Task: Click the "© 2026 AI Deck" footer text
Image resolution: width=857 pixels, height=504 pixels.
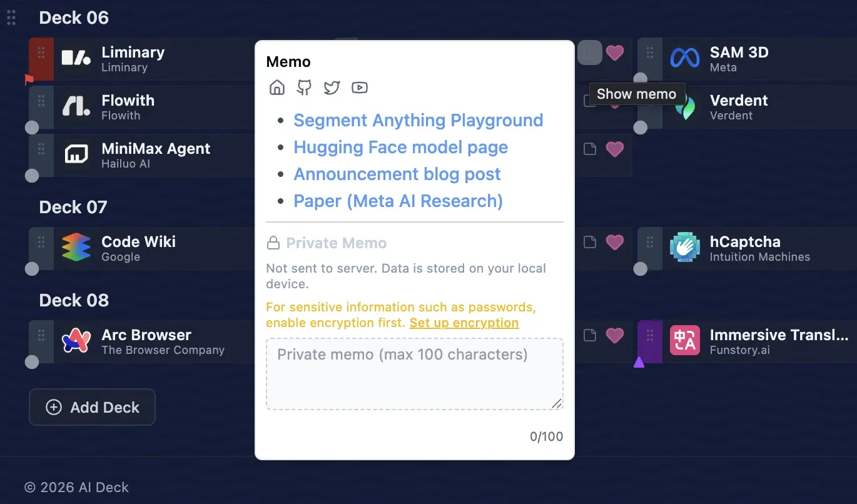Action: tap(76, 487)
